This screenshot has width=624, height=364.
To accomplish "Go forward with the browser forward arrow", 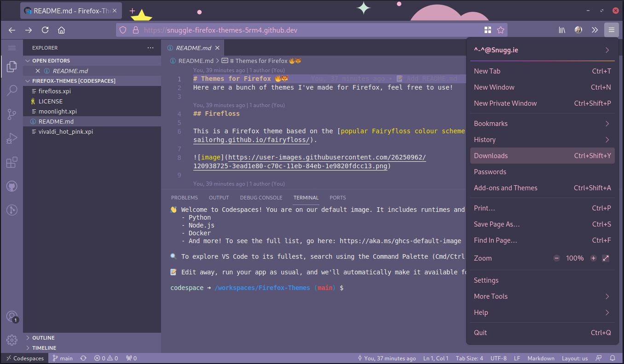I will pyautogui.click(x=29, y=30).
